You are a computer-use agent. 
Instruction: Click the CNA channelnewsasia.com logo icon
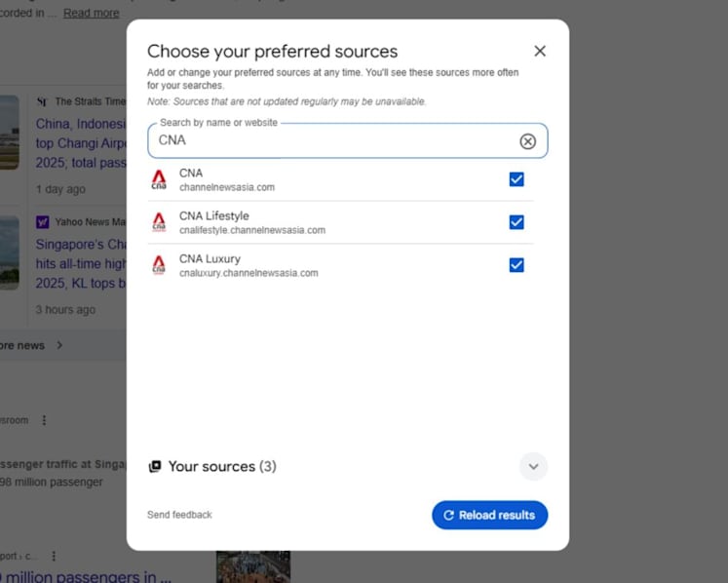coord(159,179)
